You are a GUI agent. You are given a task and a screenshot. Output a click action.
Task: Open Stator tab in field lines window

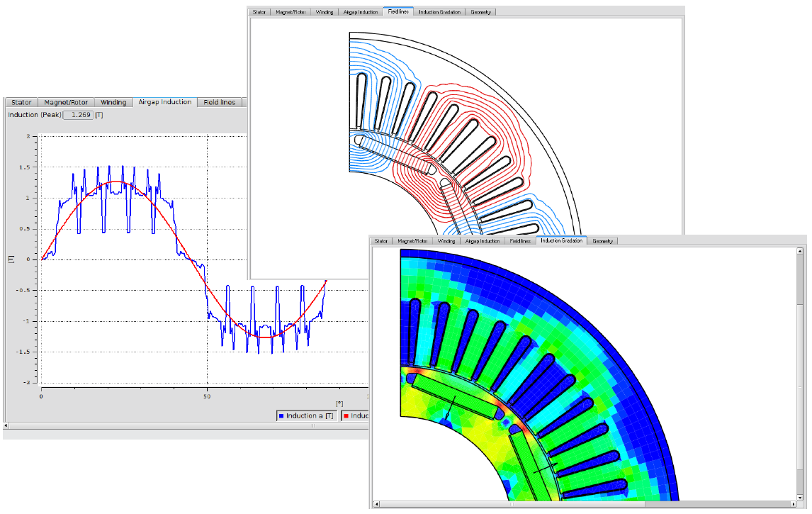click(259, 12)
